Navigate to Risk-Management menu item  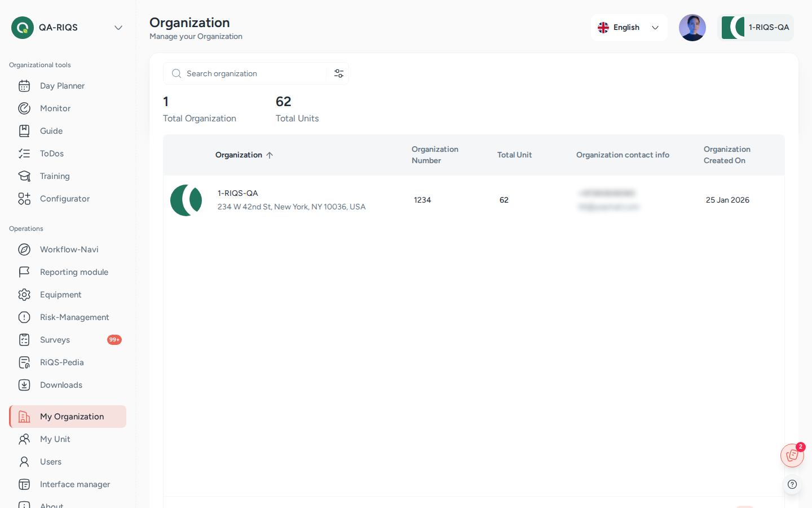[x=68, y=317]
